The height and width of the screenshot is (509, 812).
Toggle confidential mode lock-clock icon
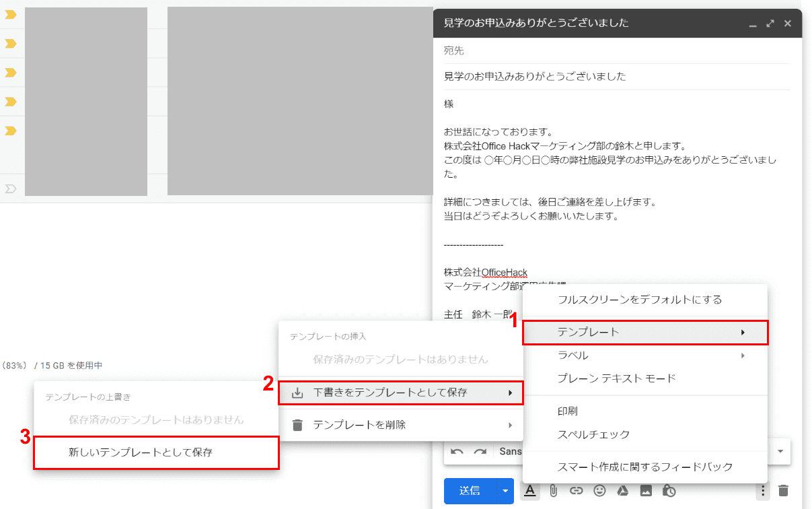coord(669,491)
